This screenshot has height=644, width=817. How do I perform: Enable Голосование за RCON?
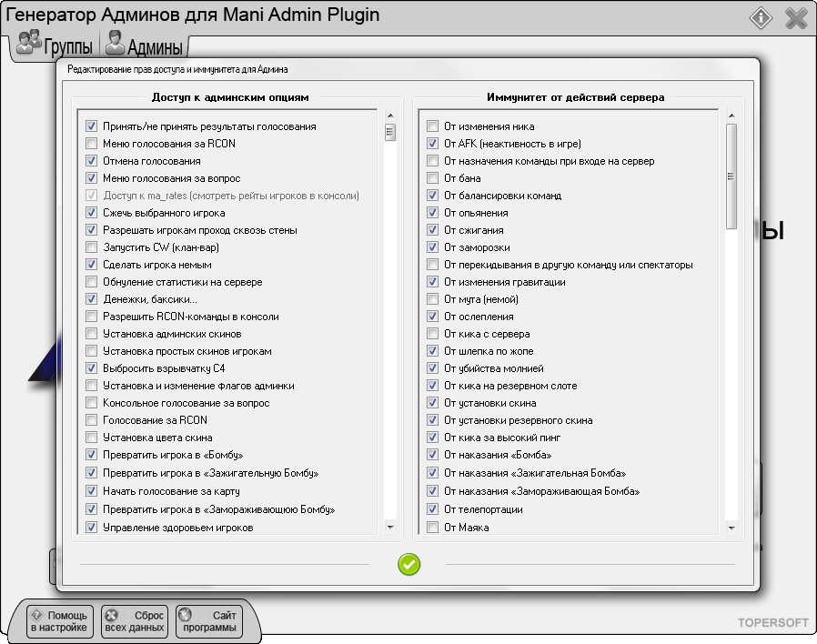(x=91, y=420)
